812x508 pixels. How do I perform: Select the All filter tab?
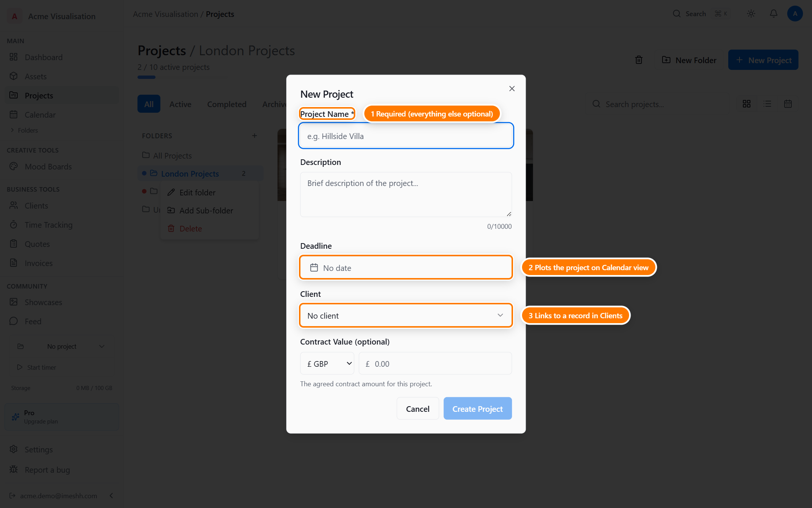149,104
